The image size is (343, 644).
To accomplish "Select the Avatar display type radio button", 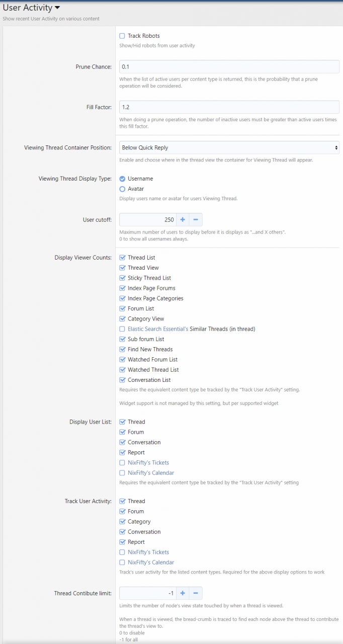I will tap(122, 189).
